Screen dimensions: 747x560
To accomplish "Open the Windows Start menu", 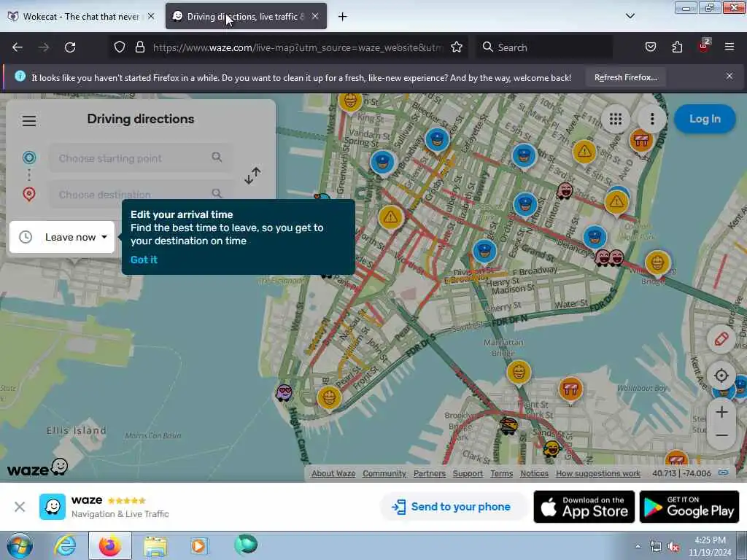I will tap(20, 545).
